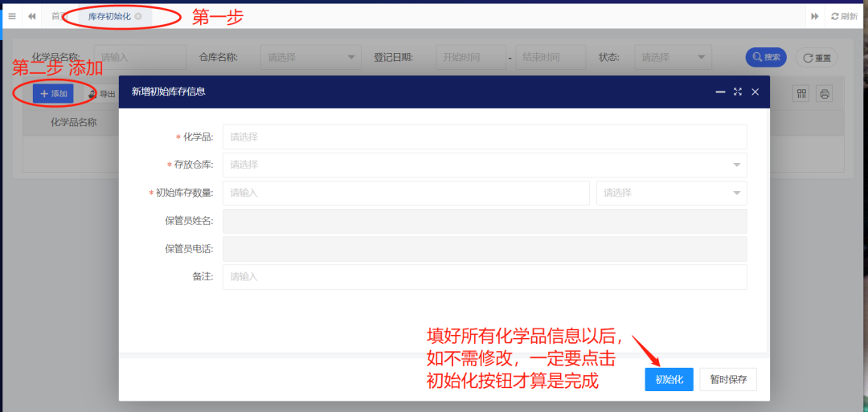Click the tabs scroll-right double arrow
The height and width of the screenshot is (412, 868).
pos(815,16)
